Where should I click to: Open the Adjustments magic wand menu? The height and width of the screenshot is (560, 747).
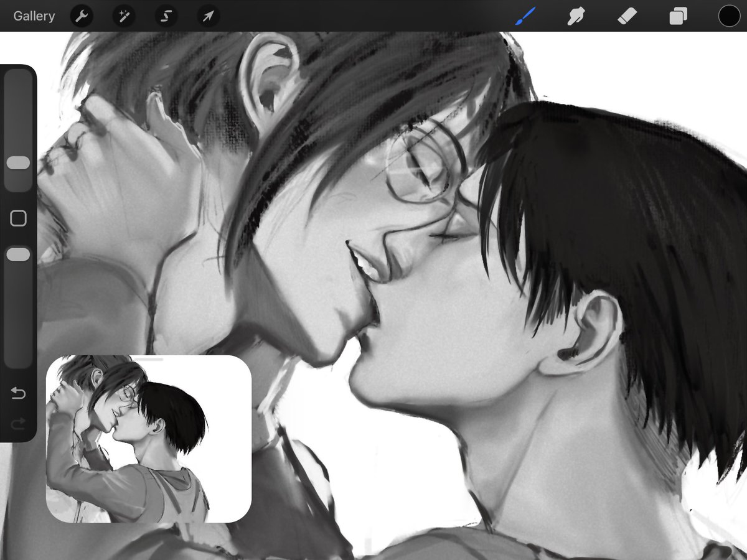tap(123, 16)
